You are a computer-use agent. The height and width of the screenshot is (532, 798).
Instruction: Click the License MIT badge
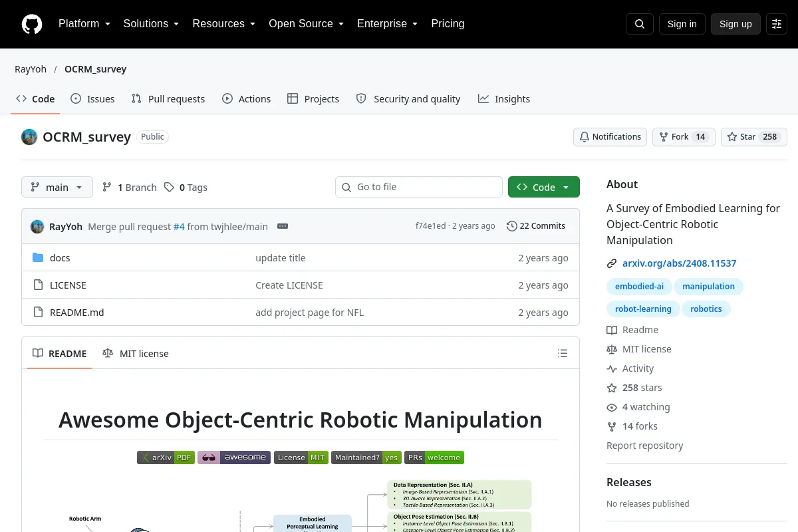click(x=301, y=458)
